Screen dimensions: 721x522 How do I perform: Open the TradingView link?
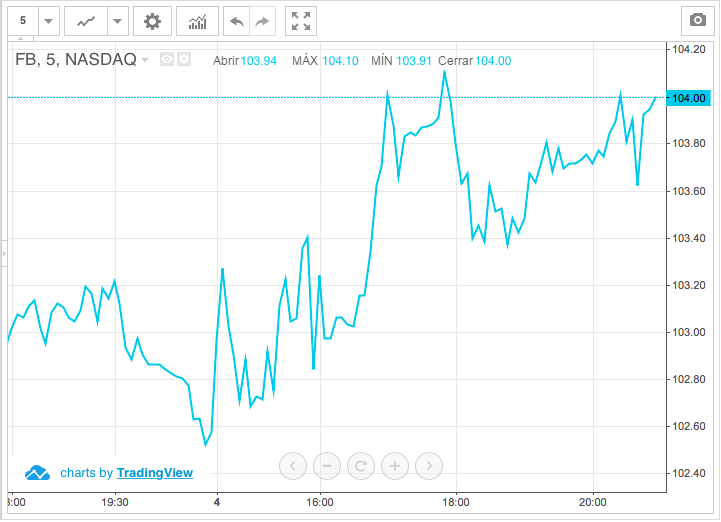pos(154,473)
